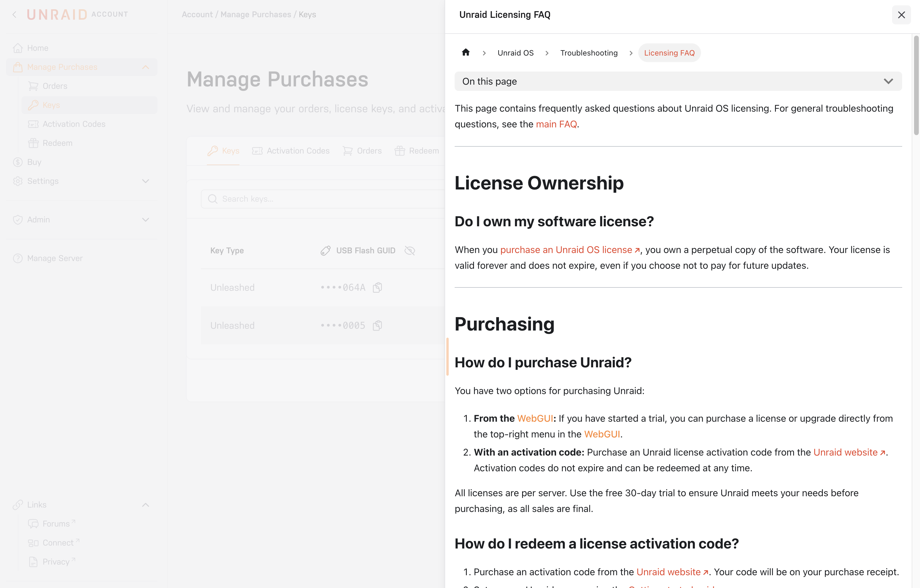
Task: Expand the On this page dropdown
Action: pos(678,81)
